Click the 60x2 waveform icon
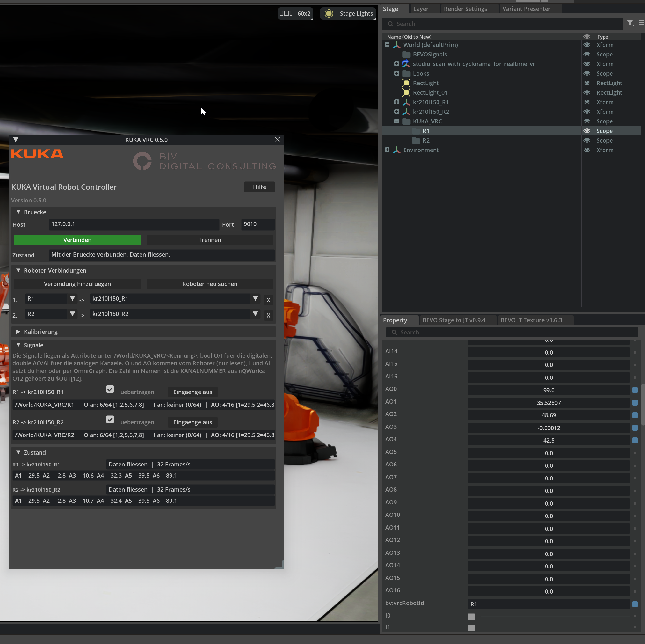Screen dimensions: 645x644 pos(286,13)
